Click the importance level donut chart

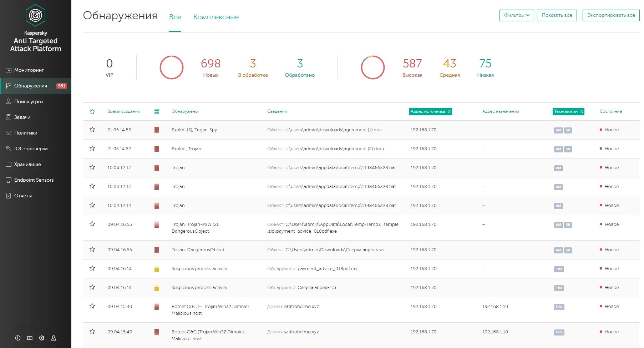click(373, 67)
